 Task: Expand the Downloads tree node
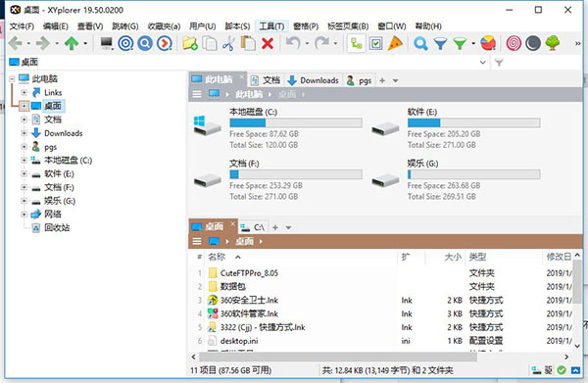[24, 133]
